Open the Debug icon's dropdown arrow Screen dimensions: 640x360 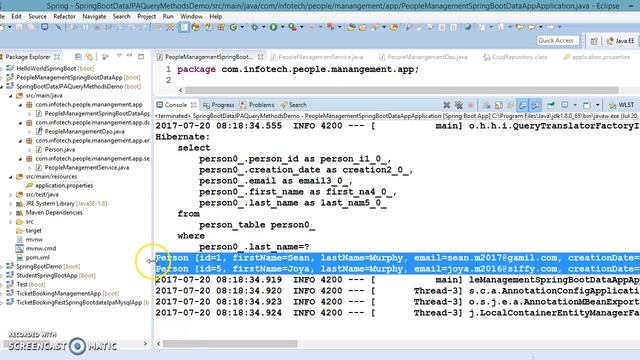click(x=263, y=27)
